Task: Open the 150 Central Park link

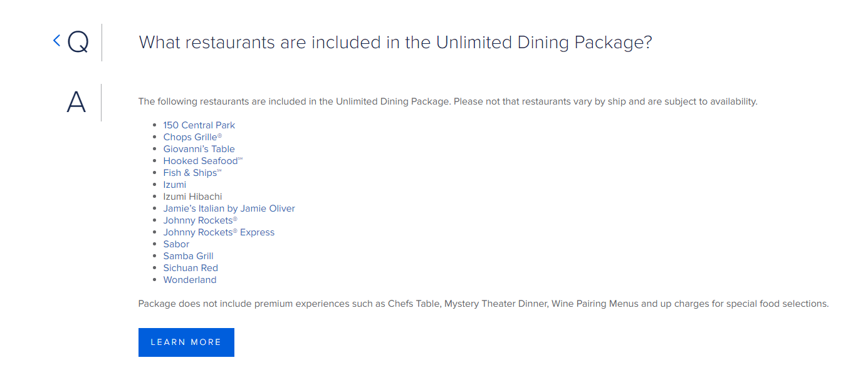Action: pos(199,125)
